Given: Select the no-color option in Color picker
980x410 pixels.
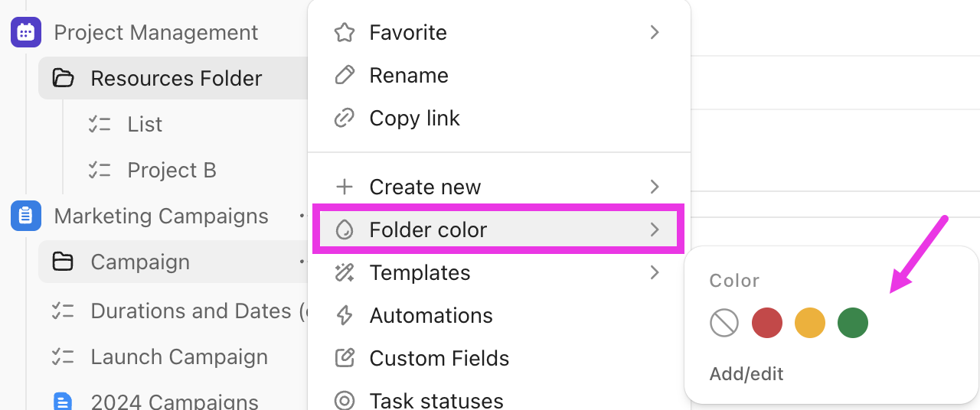Looking at the screenshot, I should coord(724,323).
